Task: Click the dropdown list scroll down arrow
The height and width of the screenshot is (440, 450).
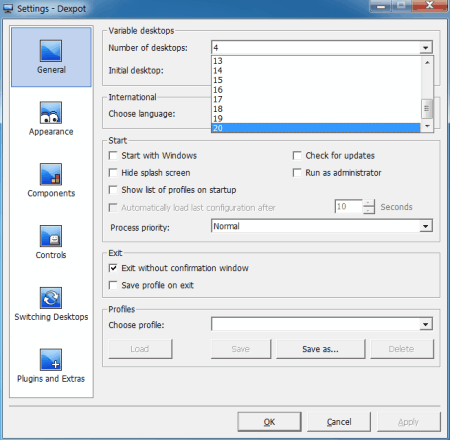Action: point(427,126)
